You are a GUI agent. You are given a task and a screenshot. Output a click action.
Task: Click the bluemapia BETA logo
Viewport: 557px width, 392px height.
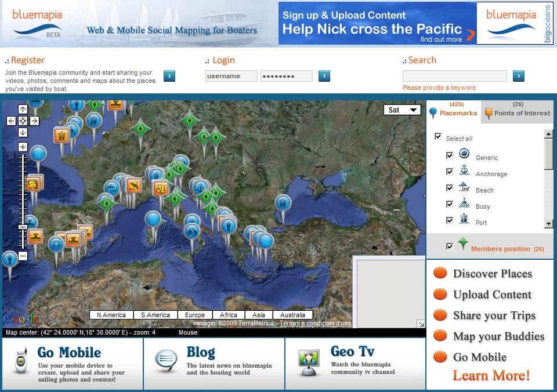click(x=37, y=23)
